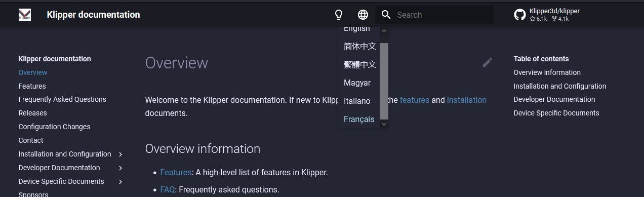Choose Français from language list

[x=359, y=119]
